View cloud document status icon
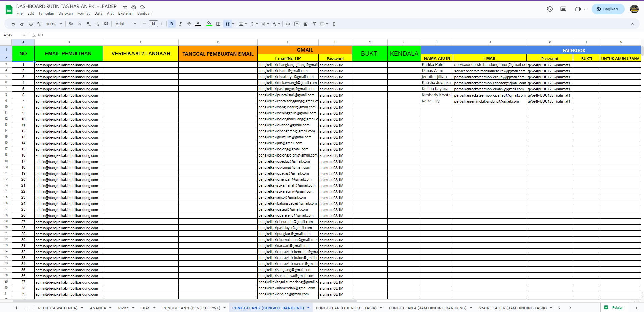The height and width of the screenshot is (312, 644). click(x=142, y=7)
